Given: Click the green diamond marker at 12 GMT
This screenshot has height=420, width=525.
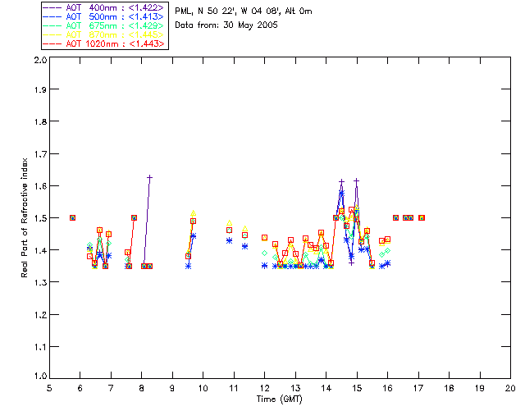Looking at the screenshot, I should [x=264, y=253].
